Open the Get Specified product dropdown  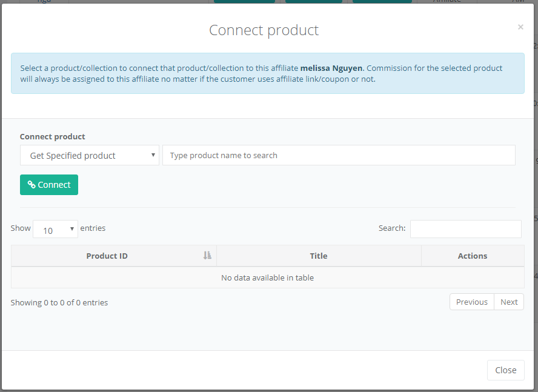coord(90,156)
